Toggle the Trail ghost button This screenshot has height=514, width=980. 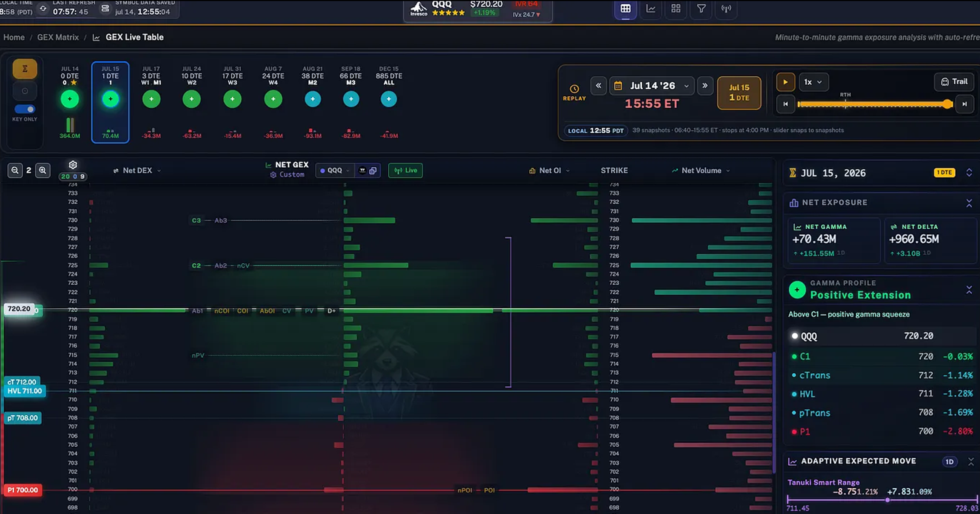pos(954,82)
